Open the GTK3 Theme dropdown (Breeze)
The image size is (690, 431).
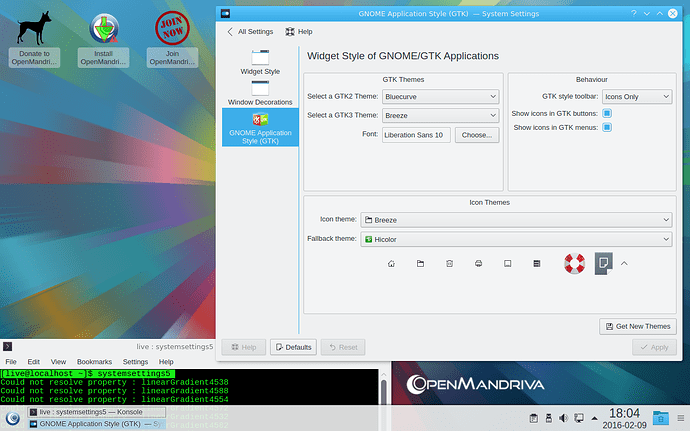(440, 115)
